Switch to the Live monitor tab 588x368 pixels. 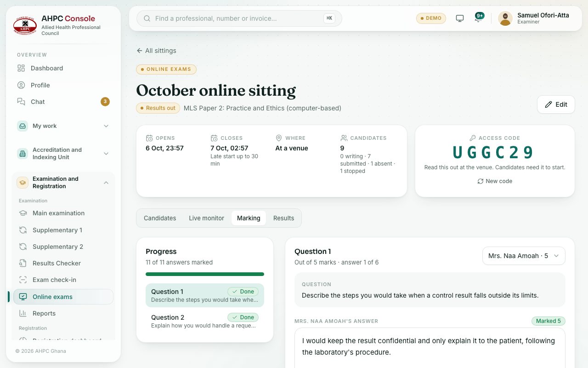[206, 218]
